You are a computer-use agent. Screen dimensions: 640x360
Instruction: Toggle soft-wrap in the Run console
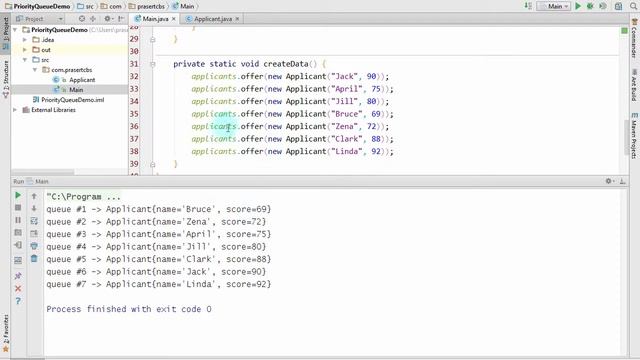[x=34, y=221]
